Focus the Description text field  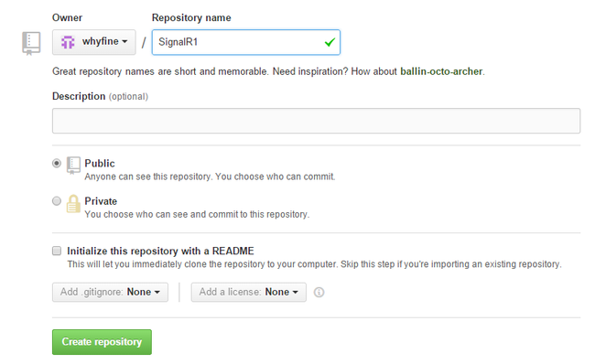click(x=316, y=121)
